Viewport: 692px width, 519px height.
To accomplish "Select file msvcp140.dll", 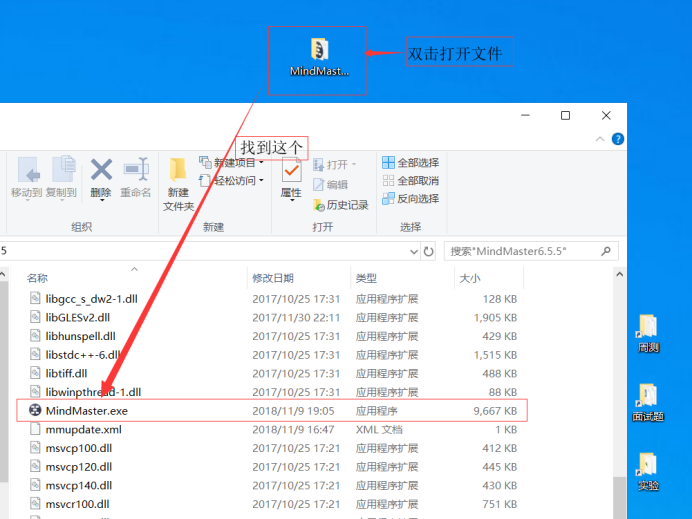I will point(79,485).
